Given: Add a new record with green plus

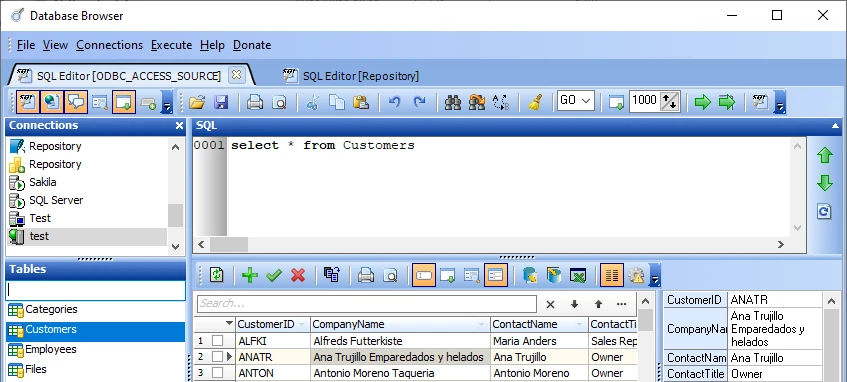Looking at the screenshot, I should click(x=250, y=276).
